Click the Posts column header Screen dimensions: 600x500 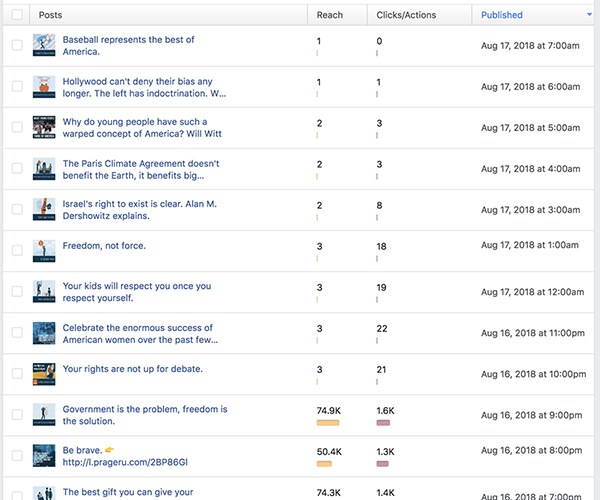(50, 15)
